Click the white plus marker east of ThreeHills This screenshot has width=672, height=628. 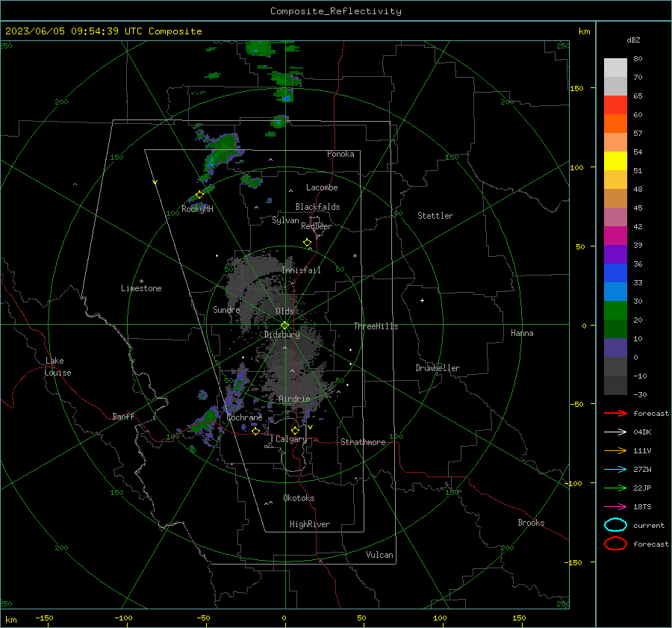coord(422,300)
